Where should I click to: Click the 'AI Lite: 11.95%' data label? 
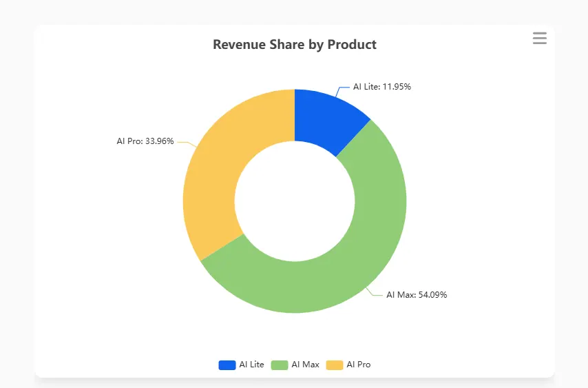382,87
